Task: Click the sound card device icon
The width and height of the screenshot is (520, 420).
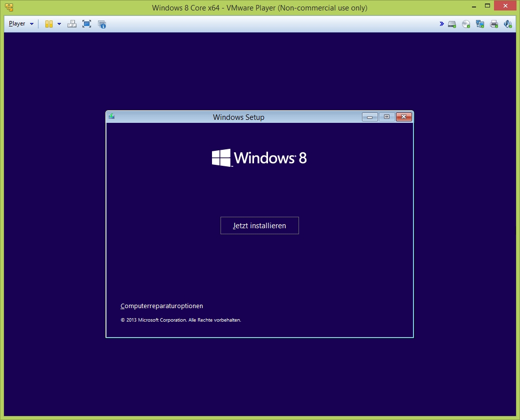Action: point(507,24)
